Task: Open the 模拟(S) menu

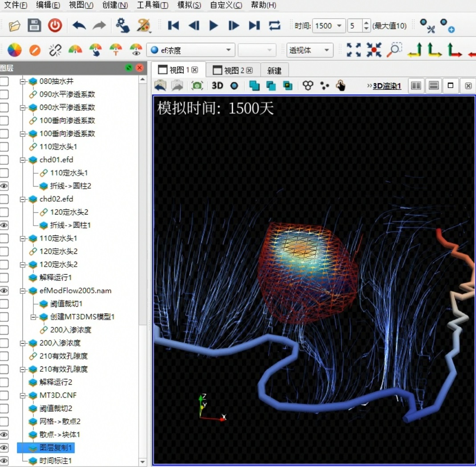Action: tap(189, 5)
